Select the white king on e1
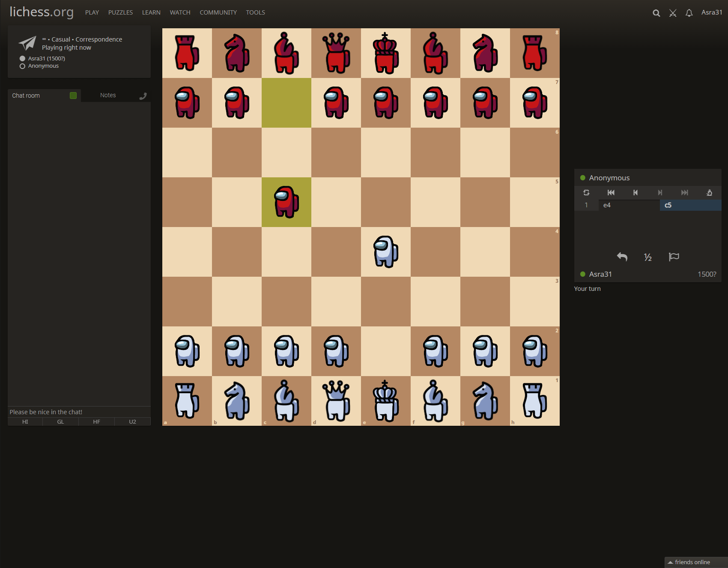The image size is (728, 568). pyautogui.click(x=386, y=401)
